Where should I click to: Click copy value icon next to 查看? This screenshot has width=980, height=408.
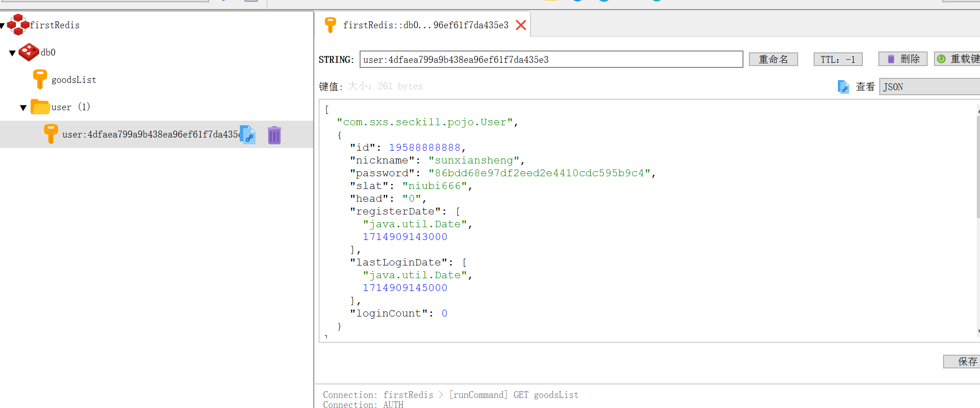[843, 87]
